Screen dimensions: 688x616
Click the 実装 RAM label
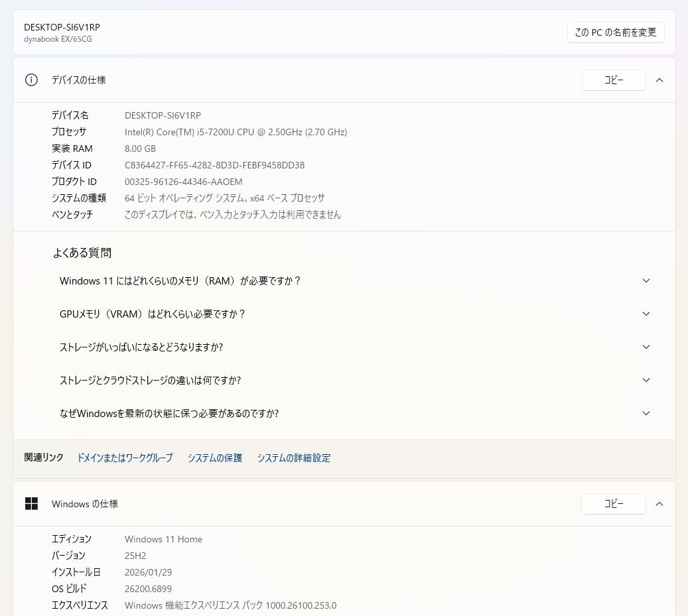72,149
